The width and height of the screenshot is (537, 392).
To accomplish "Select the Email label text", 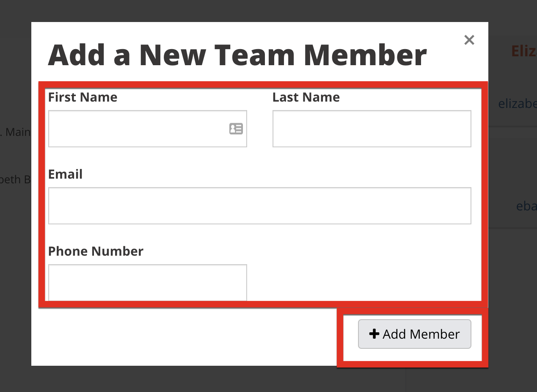I will (x=65, y=174).
